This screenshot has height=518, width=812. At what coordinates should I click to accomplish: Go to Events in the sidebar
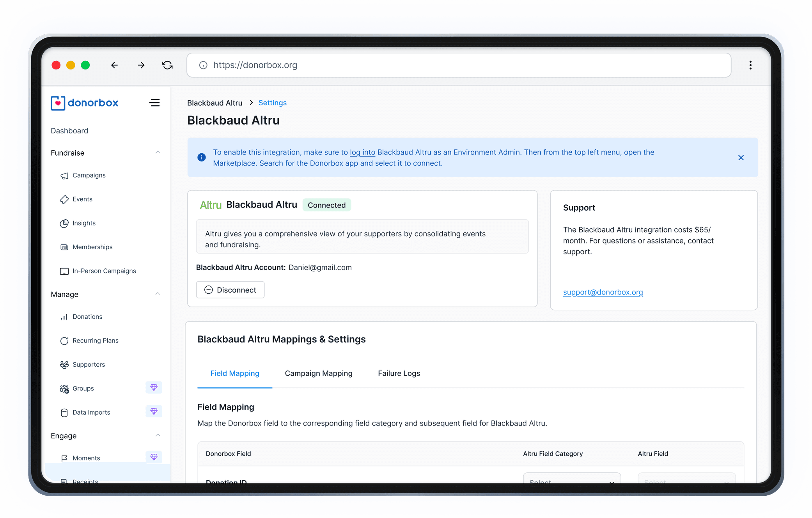(x=82, y=199)
